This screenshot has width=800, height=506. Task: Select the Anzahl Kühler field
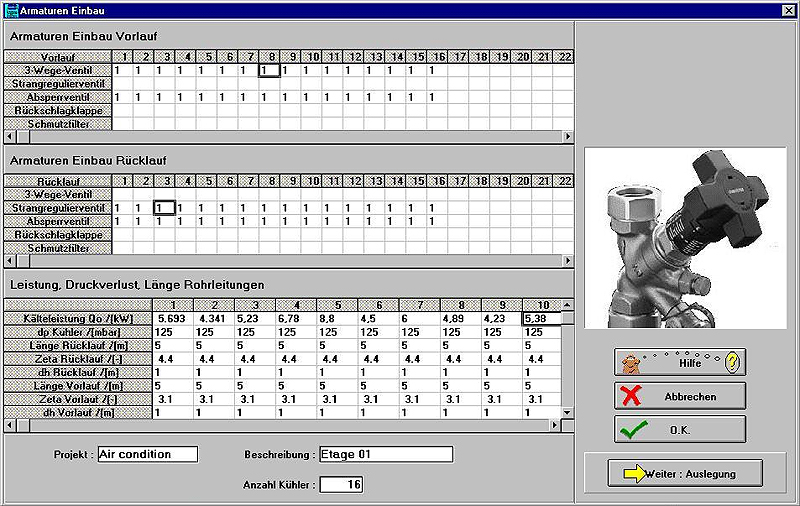click(341, 485)
